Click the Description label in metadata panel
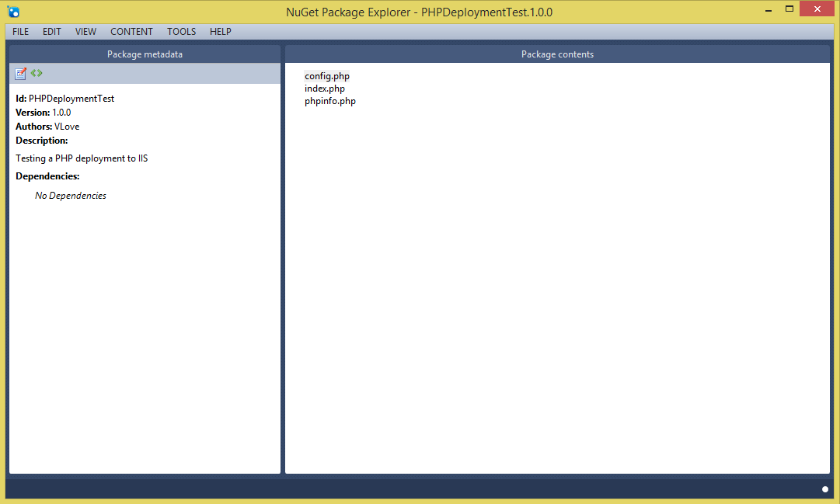This screenshot has height=504, width=840. [41, 140]
